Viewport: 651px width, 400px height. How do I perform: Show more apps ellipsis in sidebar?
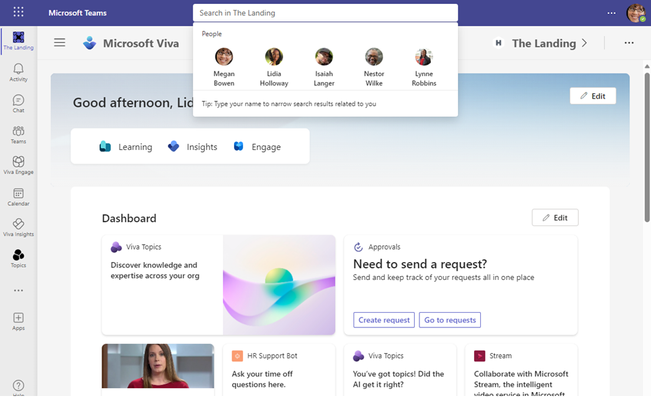pos(18,290)
